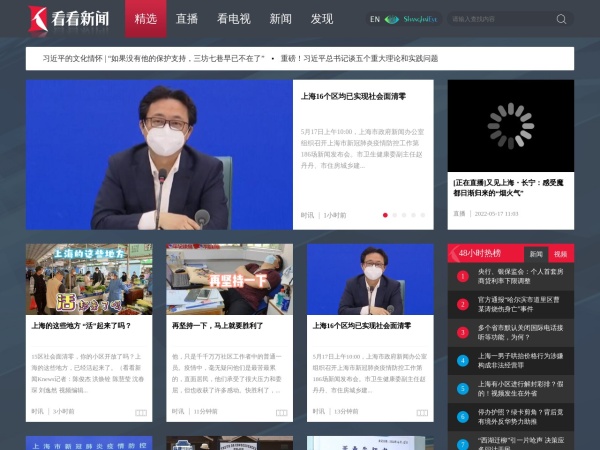Open the 直播 navigation tab
Screen dimensions: 600x450
click(187, 19)
